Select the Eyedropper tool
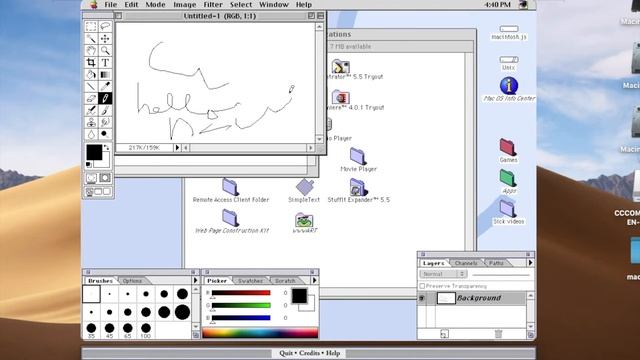This screenshot has width=640, height=360. click(105, 86)
